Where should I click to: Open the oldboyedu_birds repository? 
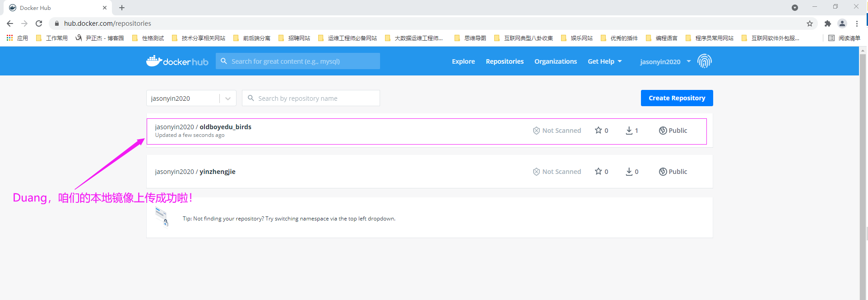click(225, 127)
